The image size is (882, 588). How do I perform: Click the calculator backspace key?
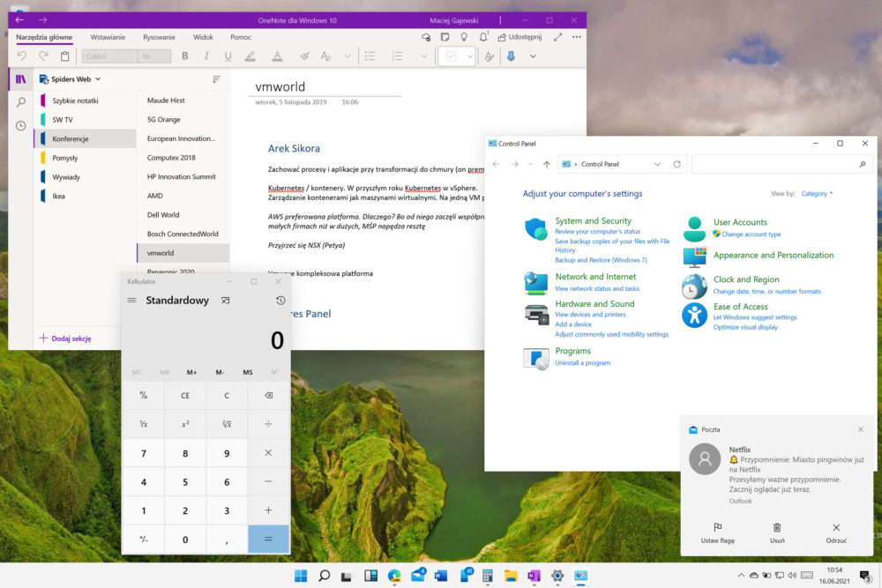point(268,395)
